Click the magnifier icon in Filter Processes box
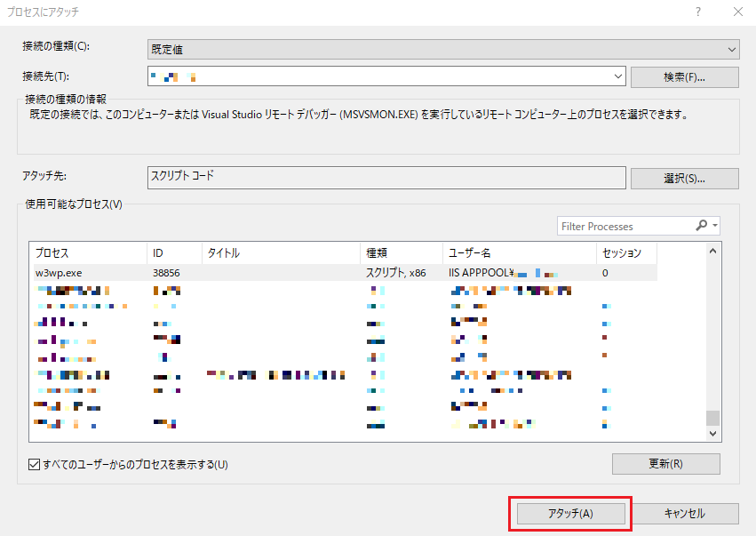 [701, 226]
